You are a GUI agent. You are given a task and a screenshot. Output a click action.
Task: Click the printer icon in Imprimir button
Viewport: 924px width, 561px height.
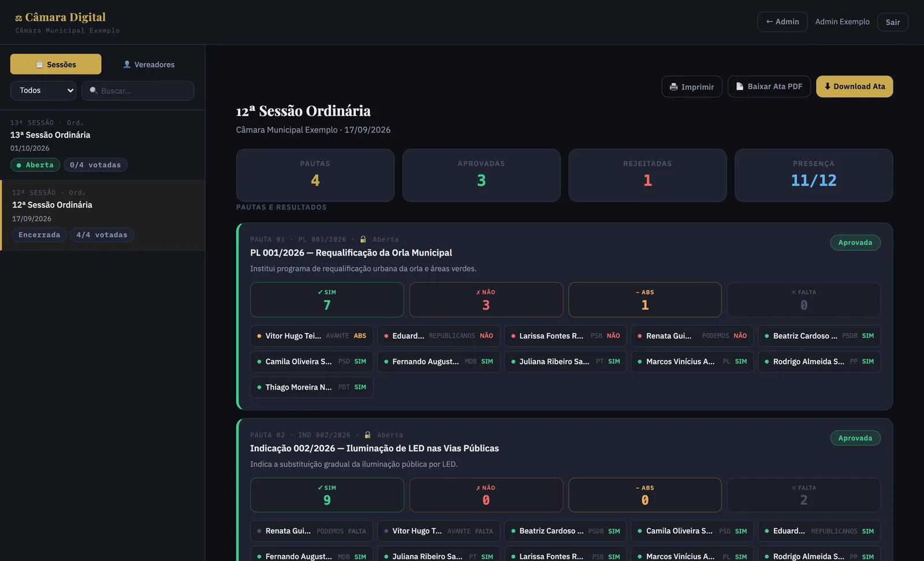pos(673,87)
